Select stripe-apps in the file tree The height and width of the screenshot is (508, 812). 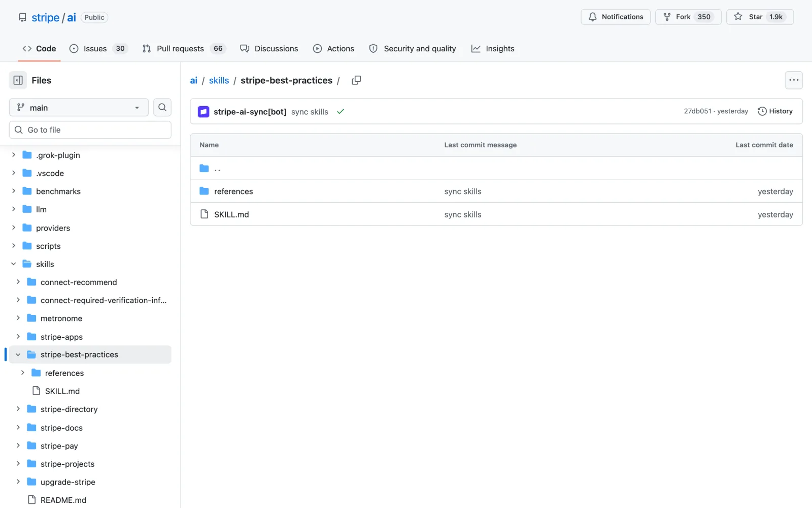[61, 337]
